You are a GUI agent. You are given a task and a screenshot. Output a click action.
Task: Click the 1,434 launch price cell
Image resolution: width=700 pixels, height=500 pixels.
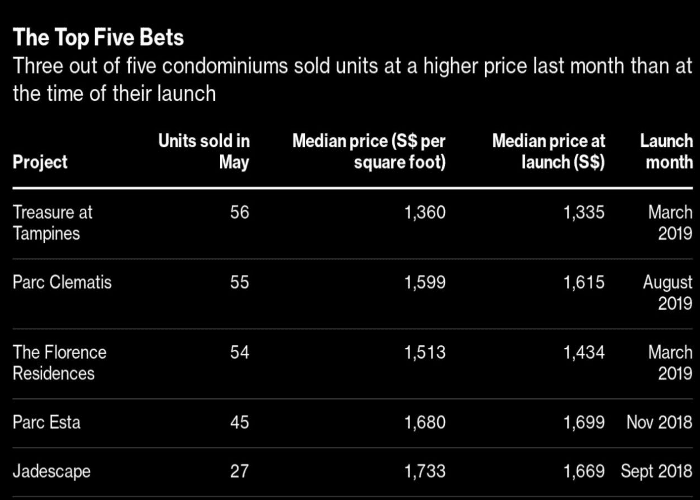584,353
